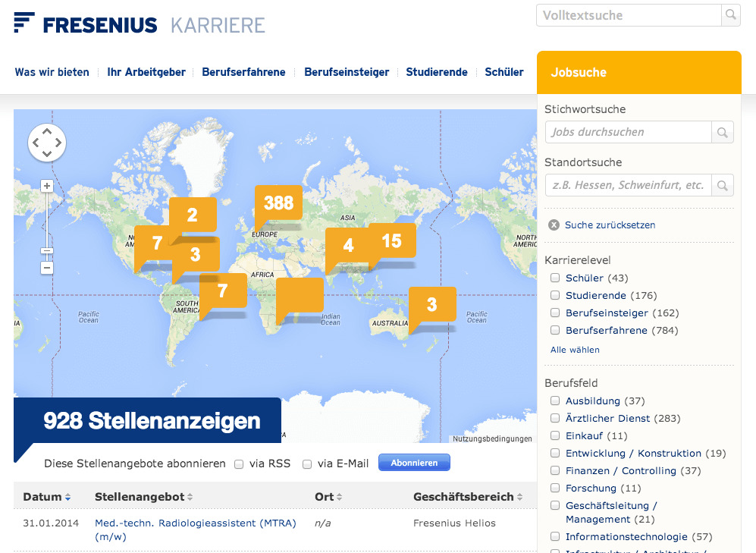Image resolution: width=756 pixels, height=553 pixels.
Task: Click the Standortsuche magnifier search icon
Action: pyautogui.click(x=722, y=184)
